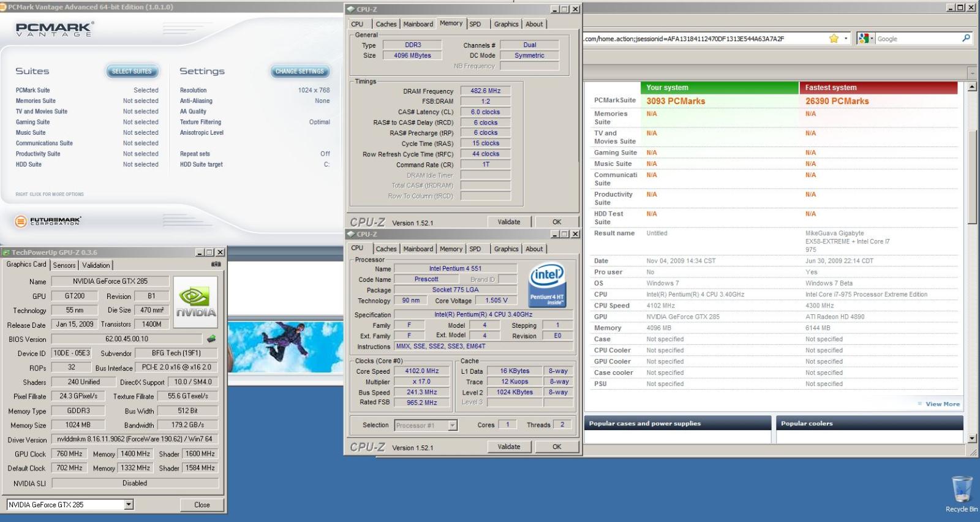Switch to Sensors tab in GPU-Z
The width and height of the screenshot is (980, 522).
point(64,265)
